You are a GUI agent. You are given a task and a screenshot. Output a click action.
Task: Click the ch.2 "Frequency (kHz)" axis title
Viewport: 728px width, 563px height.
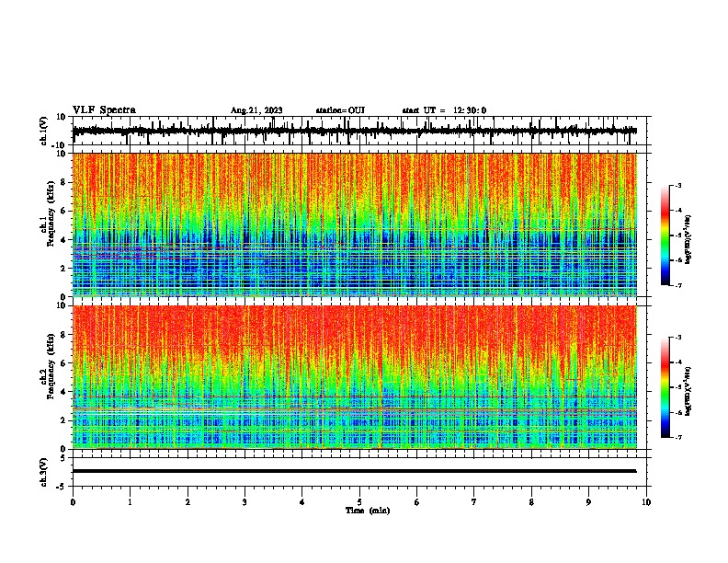[x=51, y=366]
